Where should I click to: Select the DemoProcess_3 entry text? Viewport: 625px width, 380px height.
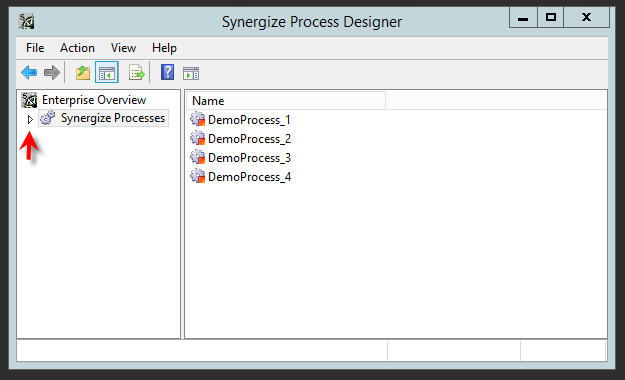250,158
